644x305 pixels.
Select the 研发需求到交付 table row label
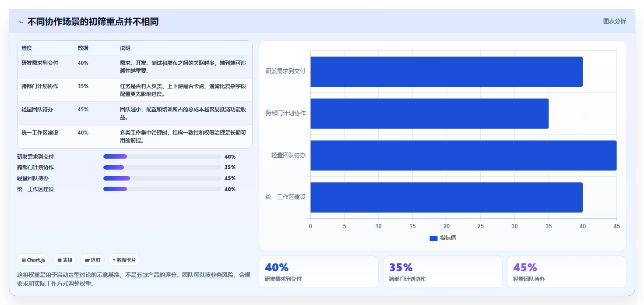tap(40, 63)
